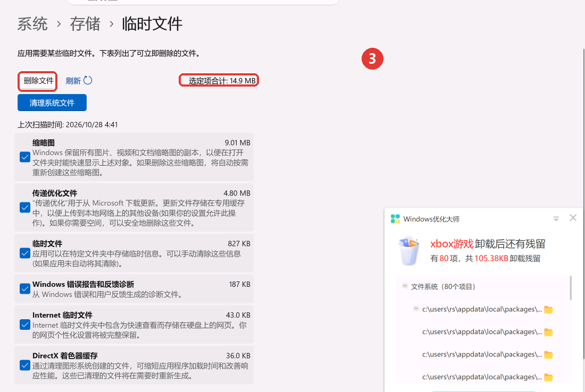585x392 pixels.
Task: Toggle the Internet 临时文件 checkbox
Action: [x=25, y=325]
